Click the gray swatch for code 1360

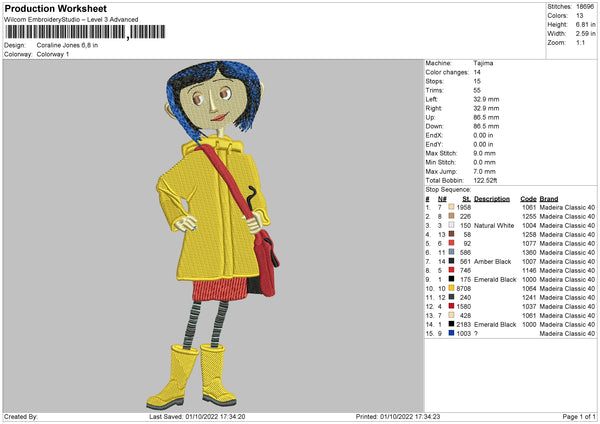(452, 253)
